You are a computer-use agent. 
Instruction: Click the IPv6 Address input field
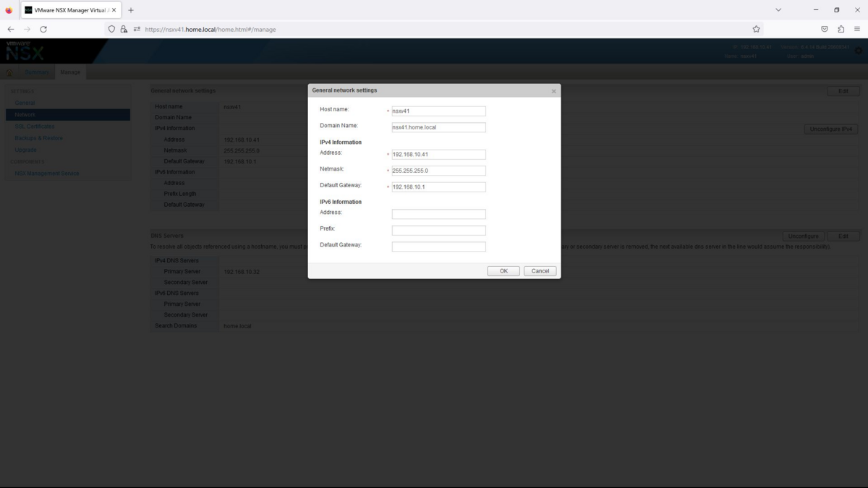pyautogui.click(x=438, y=214)
